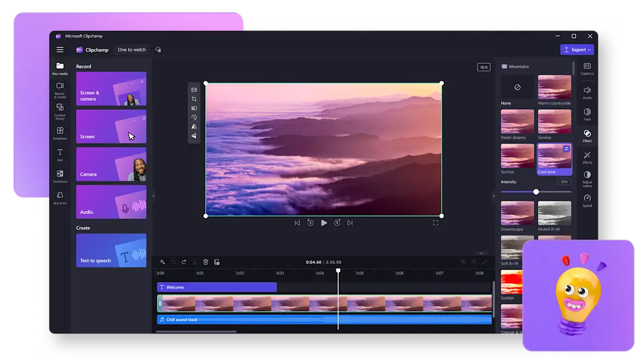Open the Effects property panel
Viewport: 643px width, 364px height.
coord(587,157)
